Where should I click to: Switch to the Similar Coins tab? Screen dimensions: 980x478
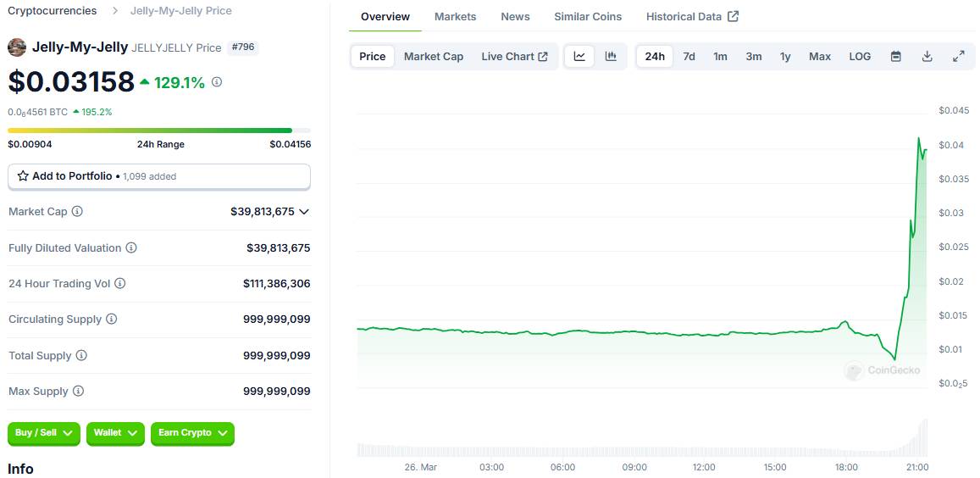pyautogui.click(x=588, y=17)
